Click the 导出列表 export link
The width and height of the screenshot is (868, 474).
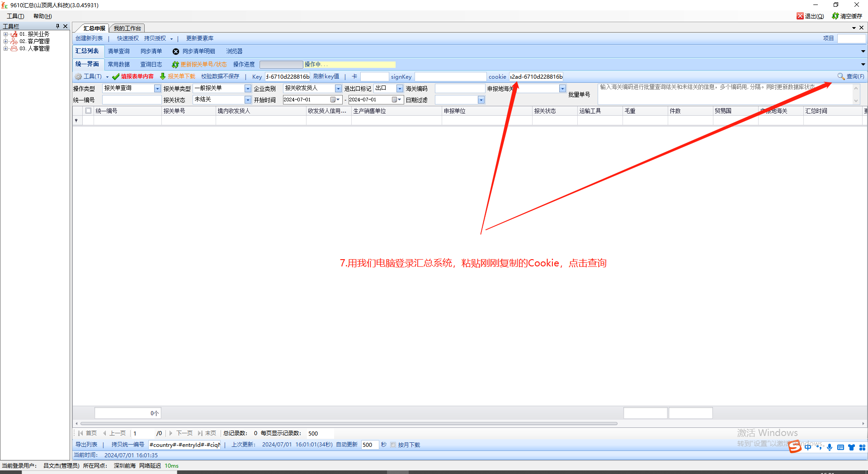(86, 445)
